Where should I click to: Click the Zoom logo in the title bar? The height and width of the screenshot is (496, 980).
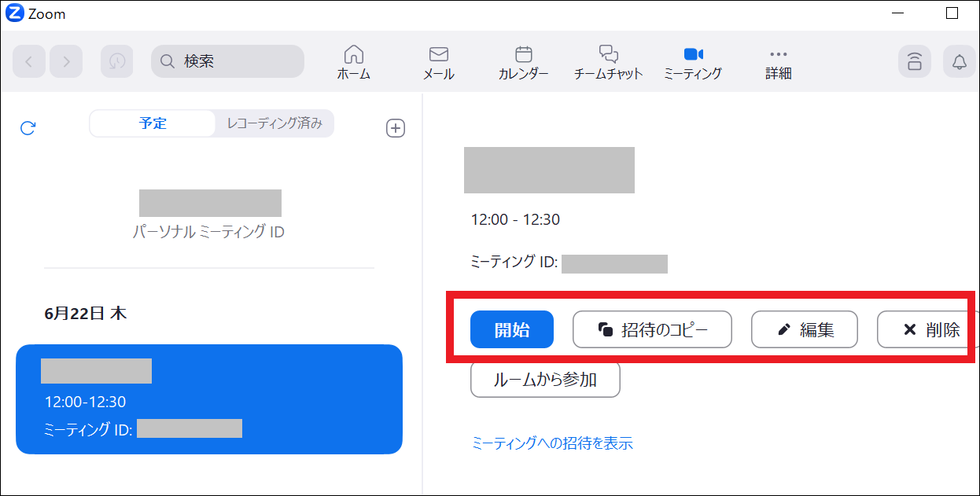pyautogui.click(x=14, y=14)
